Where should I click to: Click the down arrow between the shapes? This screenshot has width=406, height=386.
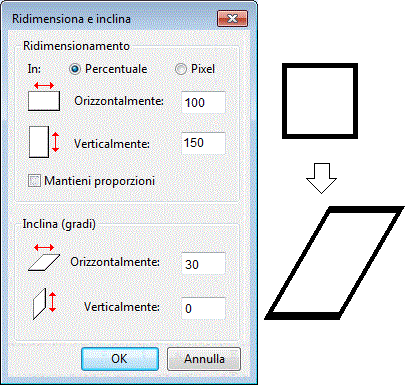click(321, 178)
